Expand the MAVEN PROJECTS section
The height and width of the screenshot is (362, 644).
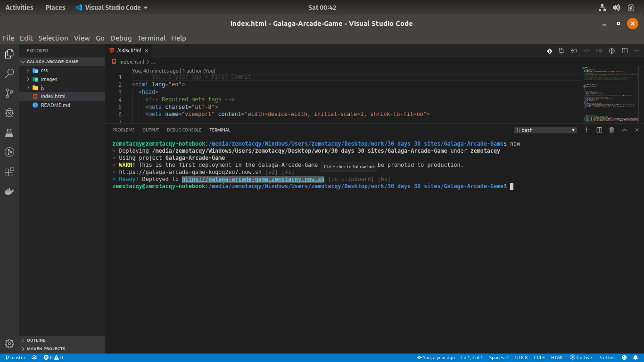click(62, 349)
